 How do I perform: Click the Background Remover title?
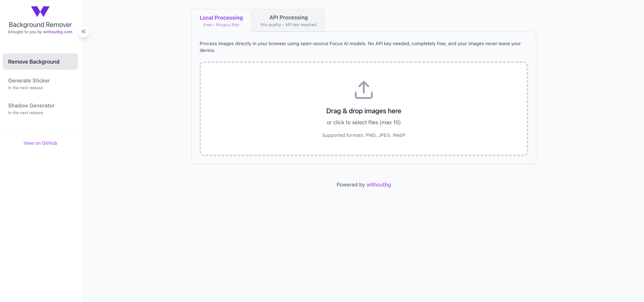(40, 24)
